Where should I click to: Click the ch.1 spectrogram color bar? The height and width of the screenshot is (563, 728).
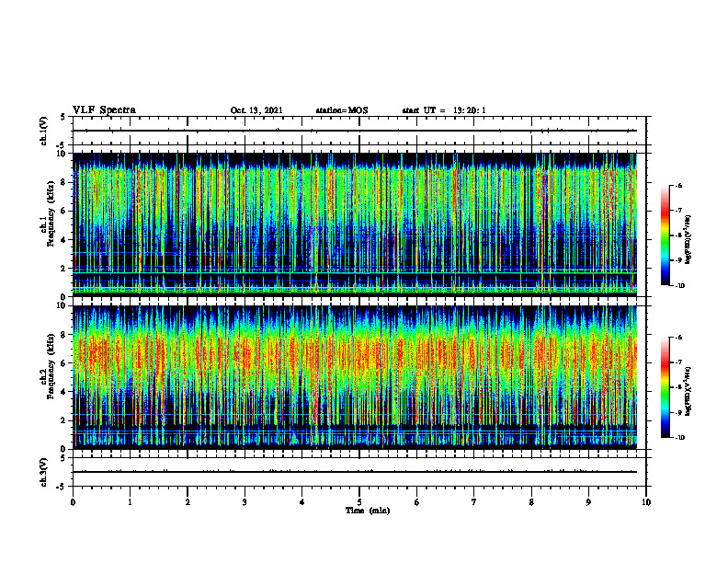tap(665, 236)
